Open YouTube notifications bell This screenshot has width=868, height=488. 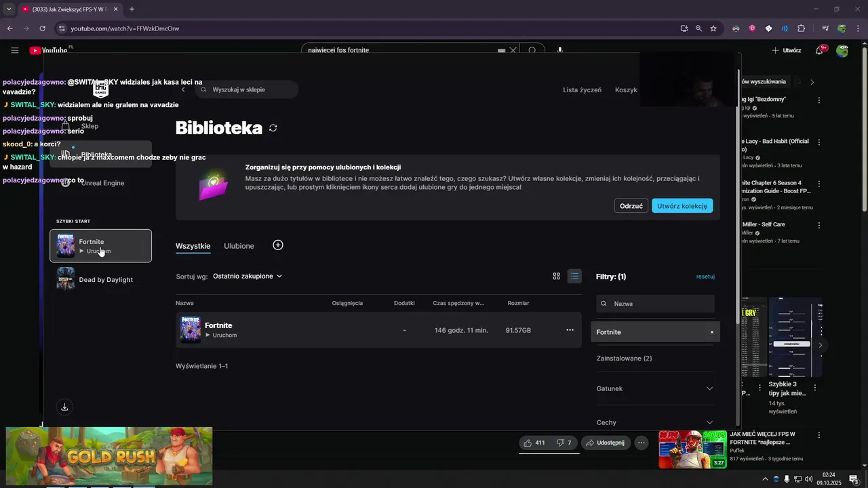coord(819,50)
